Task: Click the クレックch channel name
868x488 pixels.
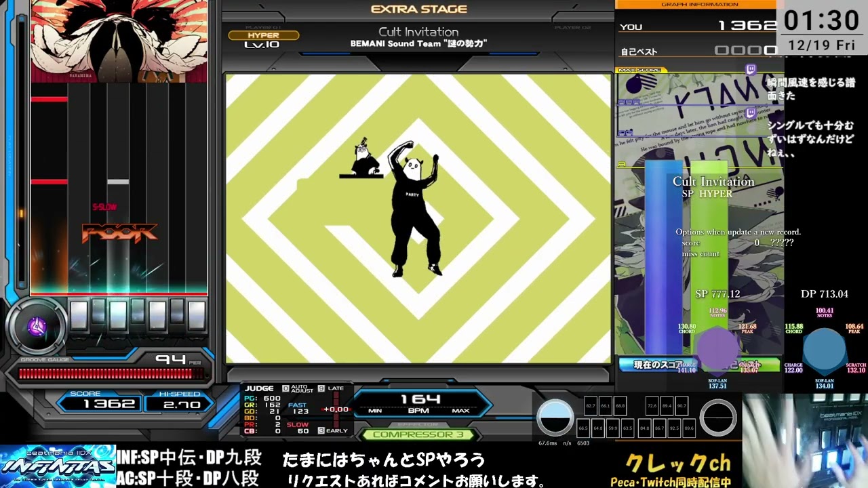Action: 677,464
